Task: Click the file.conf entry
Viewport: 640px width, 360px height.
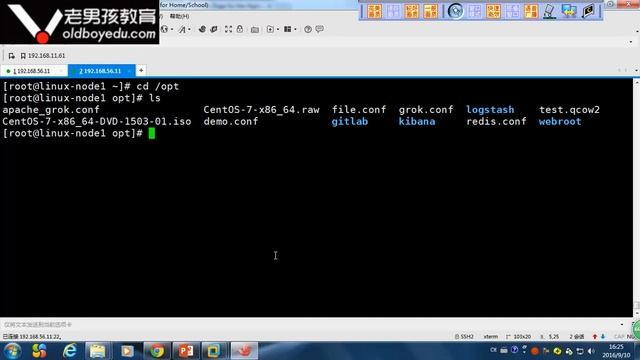Action: [x=359, y=110]
